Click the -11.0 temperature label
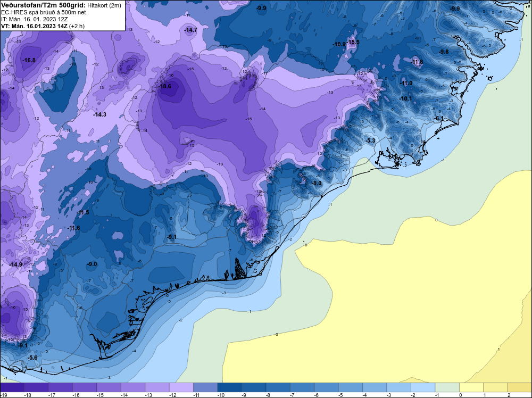This screenshot has height=398, width=532. tap(406, 83)
